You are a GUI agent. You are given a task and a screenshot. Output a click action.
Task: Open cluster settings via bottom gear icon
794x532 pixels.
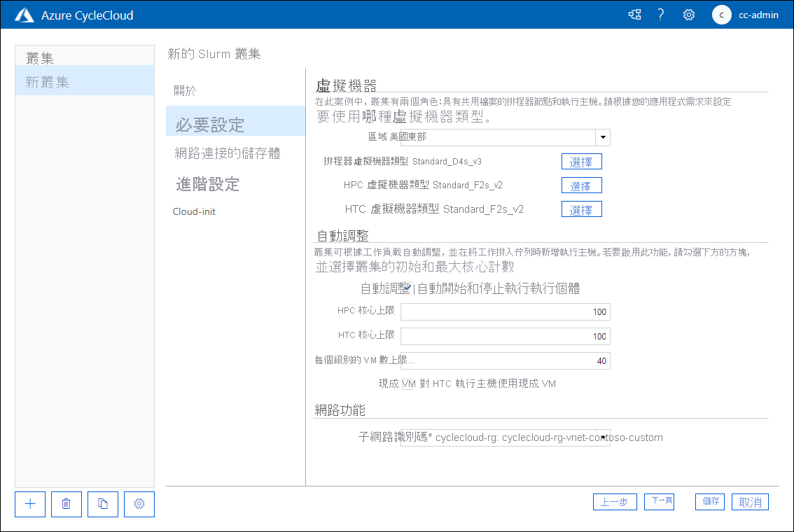139,504
